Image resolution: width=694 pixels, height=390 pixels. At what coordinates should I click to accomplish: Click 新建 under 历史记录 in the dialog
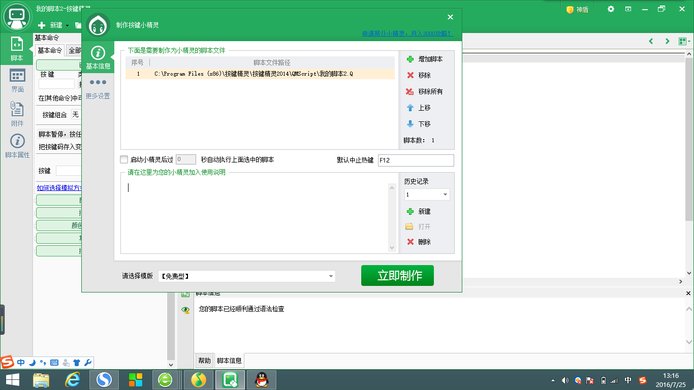coord(418,212)
